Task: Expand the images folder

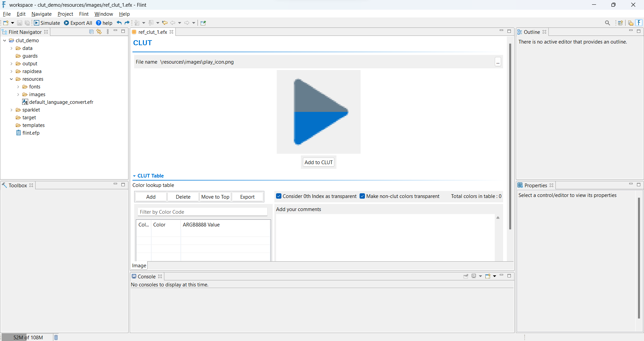Action: 18,95
